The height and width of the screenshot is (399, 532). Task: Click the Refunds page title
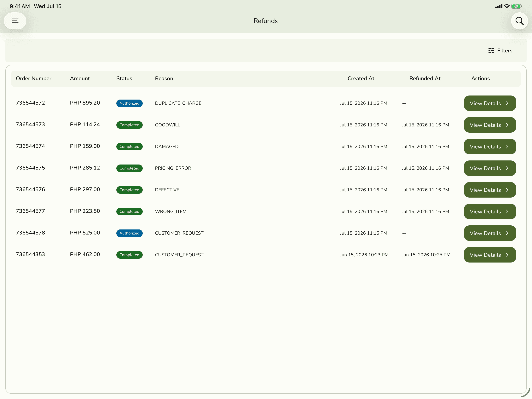coord(266,21)
